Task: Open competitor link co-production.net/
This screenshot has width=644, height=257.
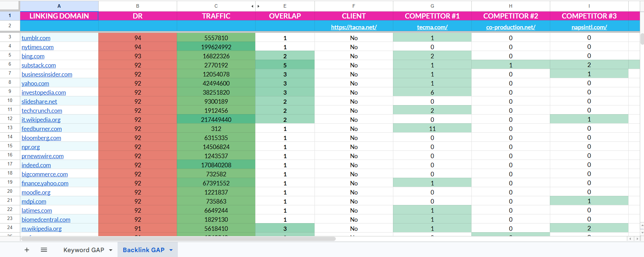Action: (x=511, y=27)
